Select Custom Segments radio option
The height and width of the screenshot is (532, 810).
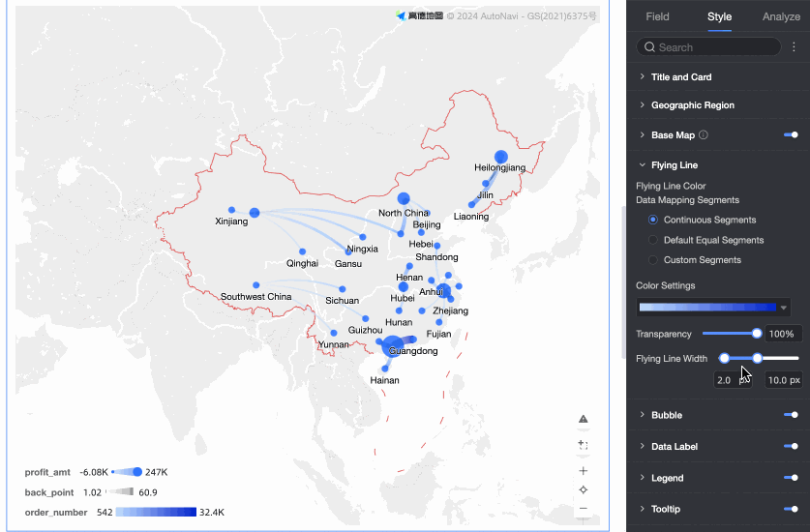pyautogui.click(x=653, y=260)
